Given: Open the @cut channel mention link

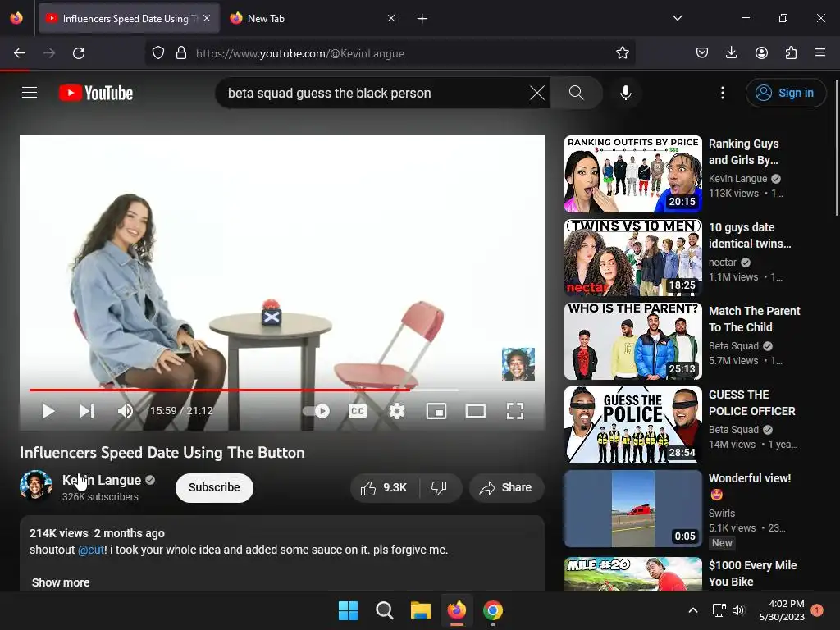Looking at the screenshot, I should (x=91, y=550).
